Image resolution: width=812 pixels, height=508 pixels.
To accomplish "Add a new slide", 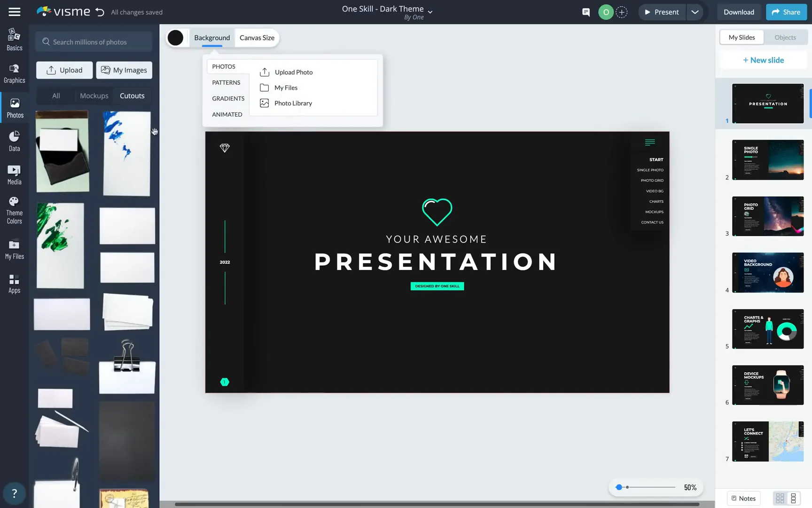I will [x=763, y=60].
